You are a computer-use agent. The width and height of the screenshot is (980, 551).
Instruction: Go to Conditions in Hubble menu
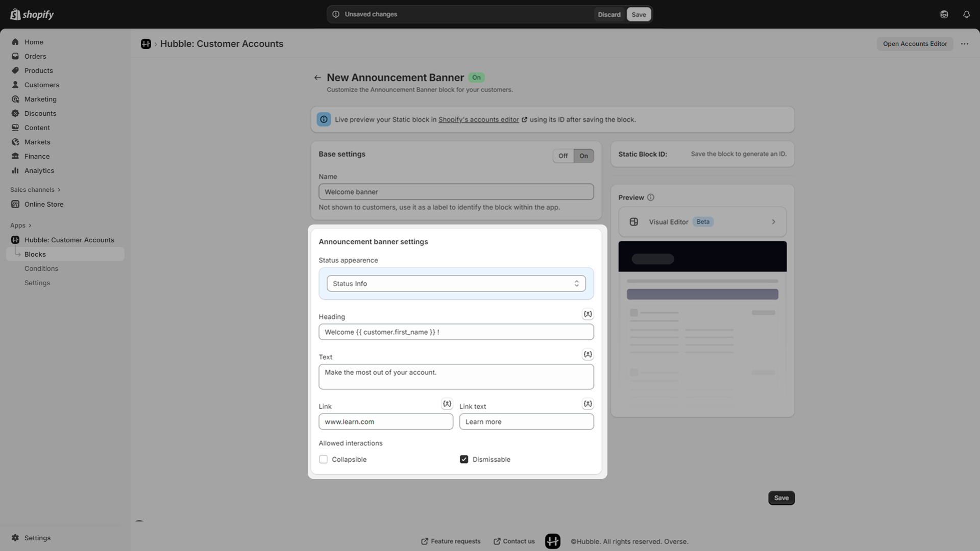click(x=41, y=269)
